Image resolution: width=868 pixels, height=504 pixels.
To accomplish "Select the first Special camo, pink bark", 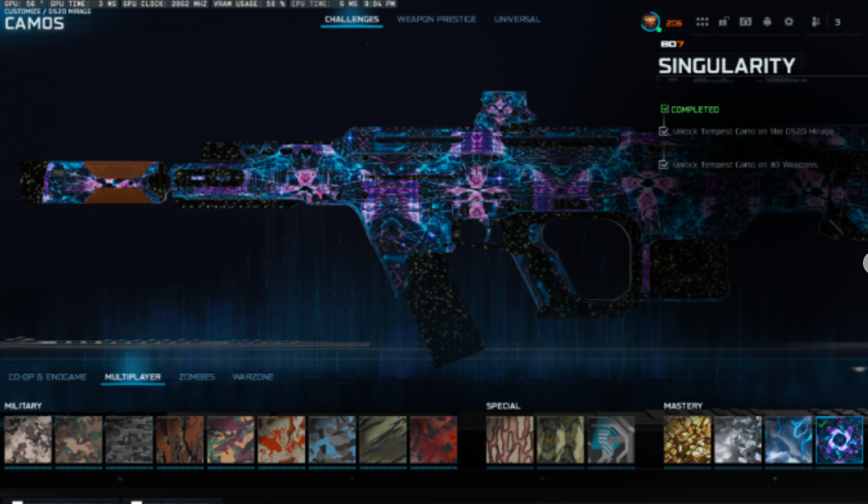I will [x=510, y=440].
